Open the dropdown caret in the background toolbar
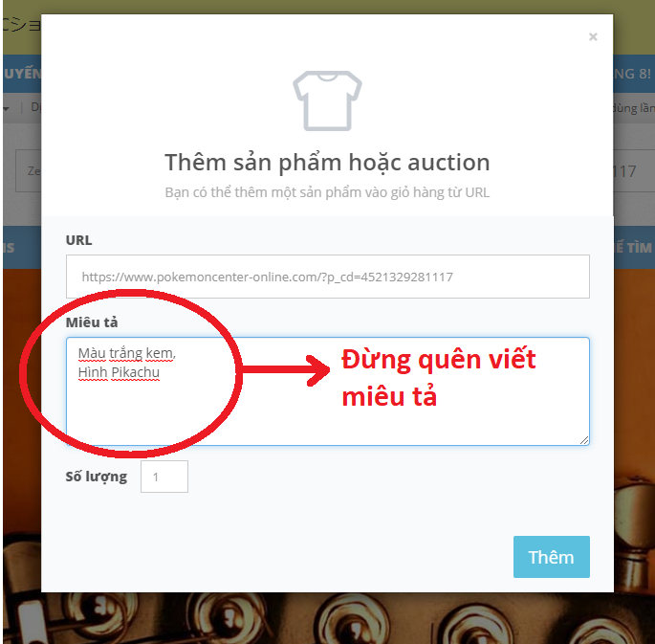The height and width of the screenshot is (644, 655). (x=6, y=109)
